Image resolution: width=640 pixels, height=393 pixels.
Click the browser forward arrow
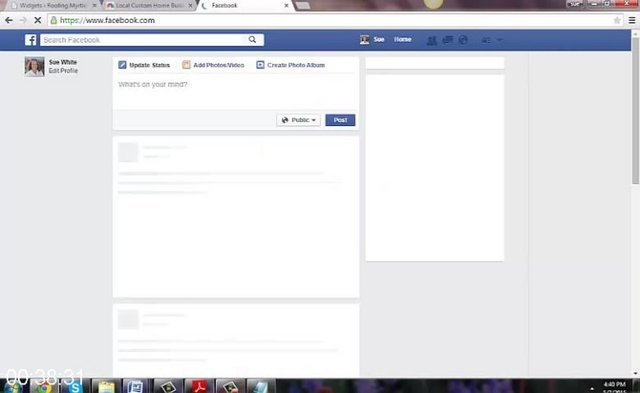pos(23,20)
